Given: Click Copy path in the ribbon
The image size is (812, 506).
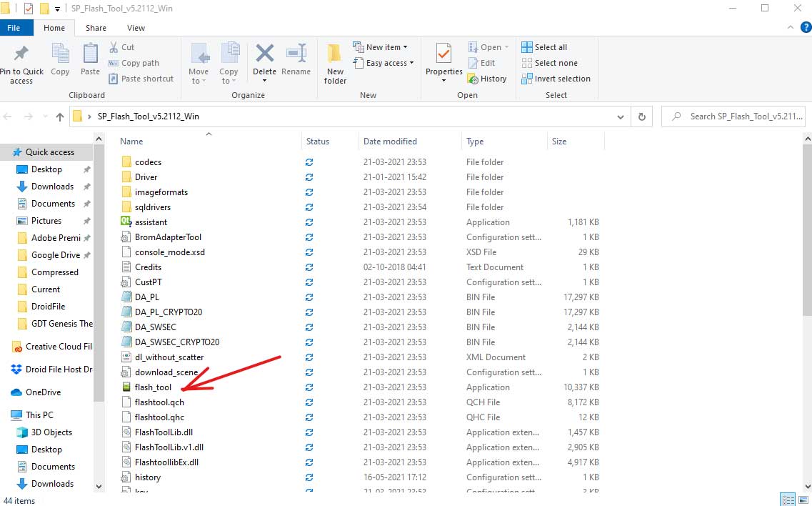Looking at the screenshot, I should coord(134,63).
